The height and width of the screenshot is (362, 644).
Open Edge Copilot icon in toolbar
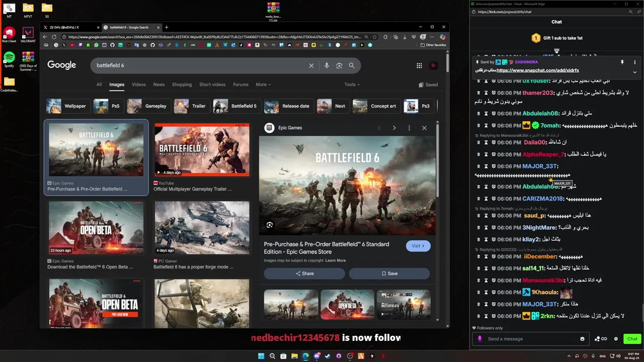point(442,37)
